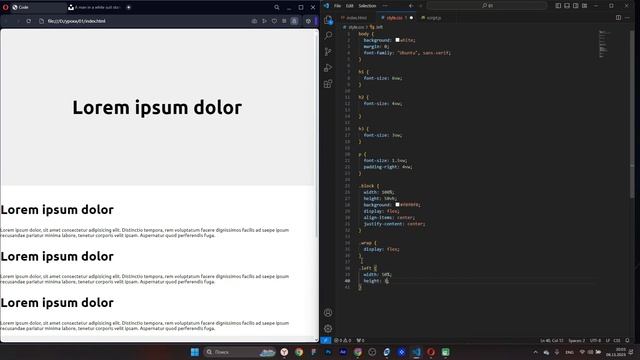This screenshot has width=640, height=360.
Task: Click the taskbar search box
Action: tap(240, 352)
